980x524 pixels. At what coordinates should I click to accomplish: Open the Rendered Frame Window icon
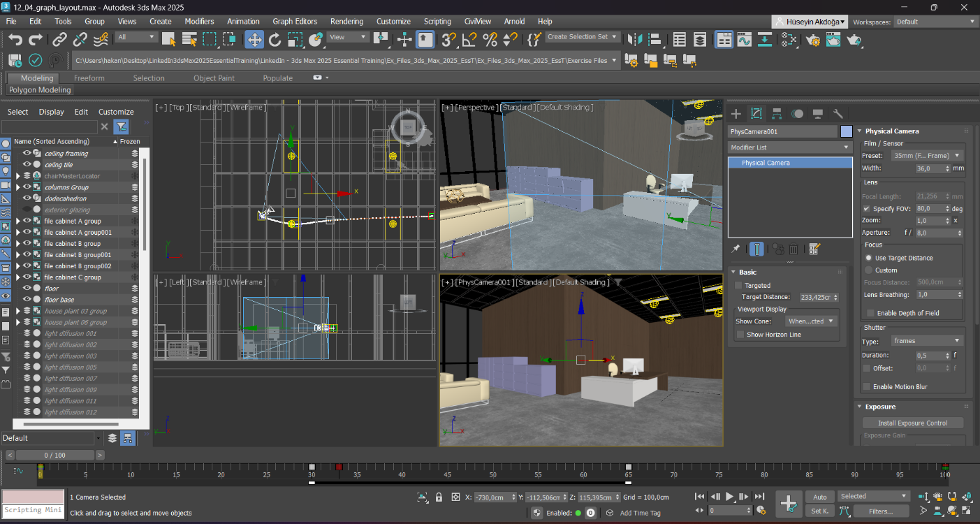coord(833,39)
